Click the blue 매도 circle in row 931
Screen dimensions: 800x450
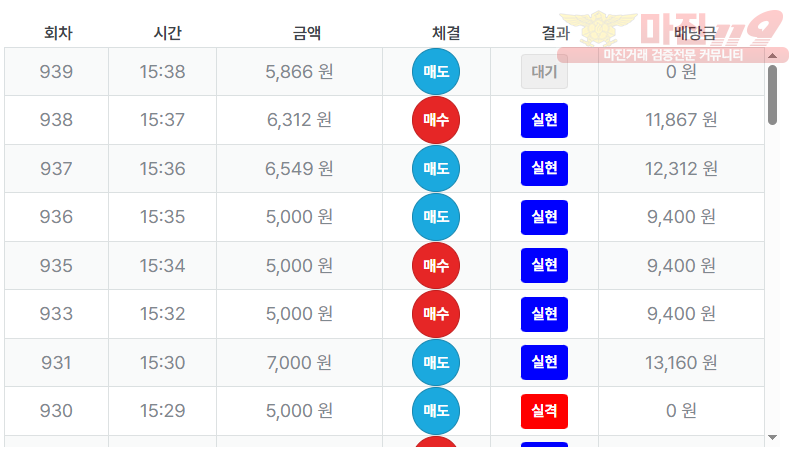tap(436, 363)
